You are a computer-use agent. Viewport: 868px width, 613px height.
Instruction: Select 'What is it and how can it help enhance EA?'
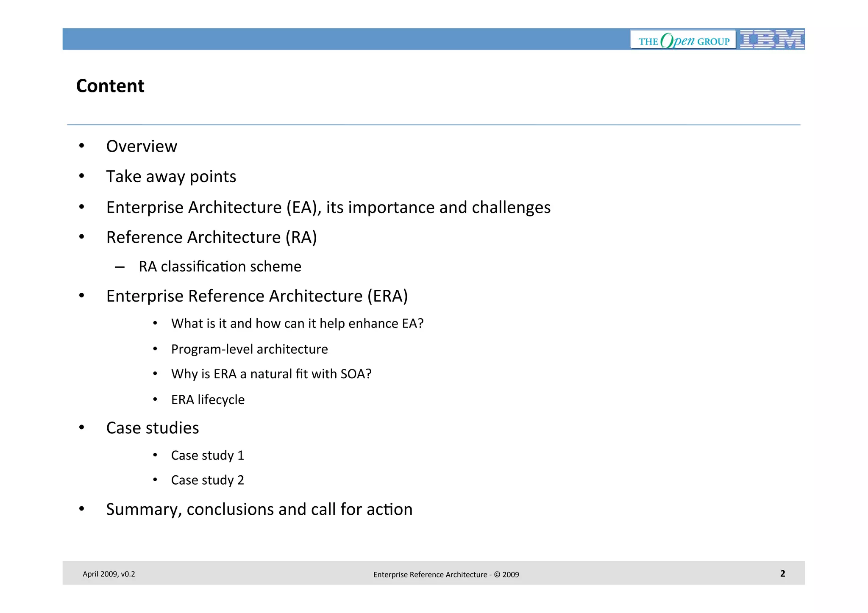coord(297,324)
